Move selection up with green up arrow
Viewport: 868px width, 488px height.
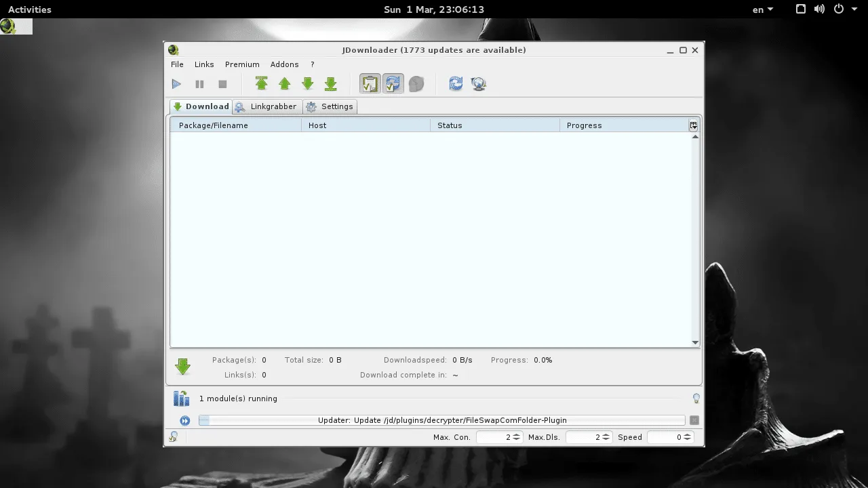285,83
